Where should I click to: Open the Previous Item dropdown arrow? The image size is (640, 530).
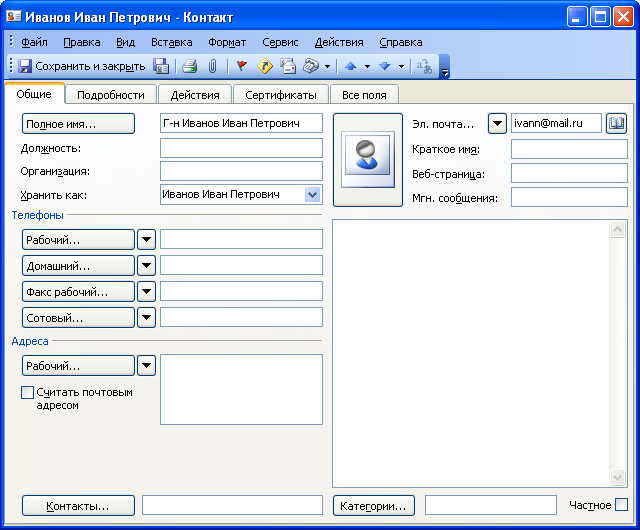367,67
